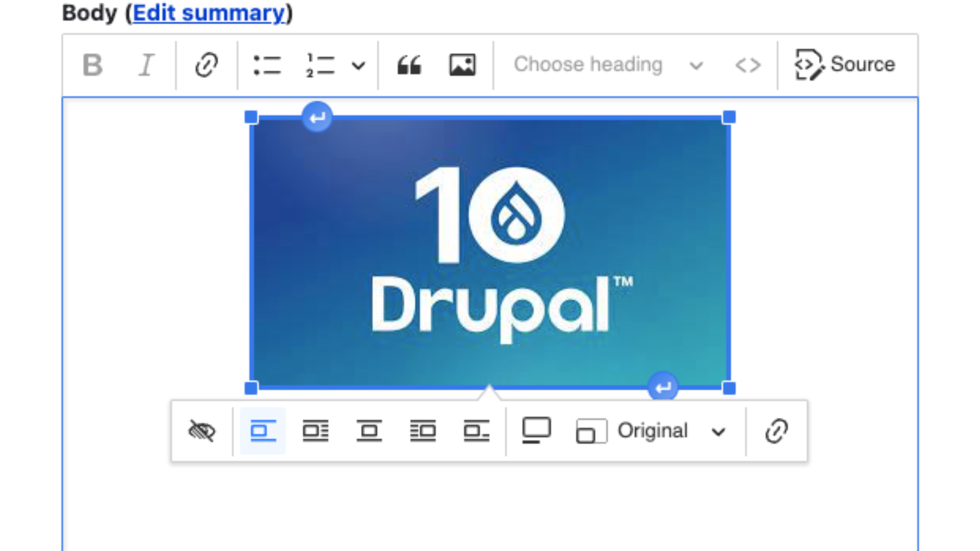The width and height of the screenshot is (980, 551).
Task: Click the resize image icon
Action: (x=591, y=431)
